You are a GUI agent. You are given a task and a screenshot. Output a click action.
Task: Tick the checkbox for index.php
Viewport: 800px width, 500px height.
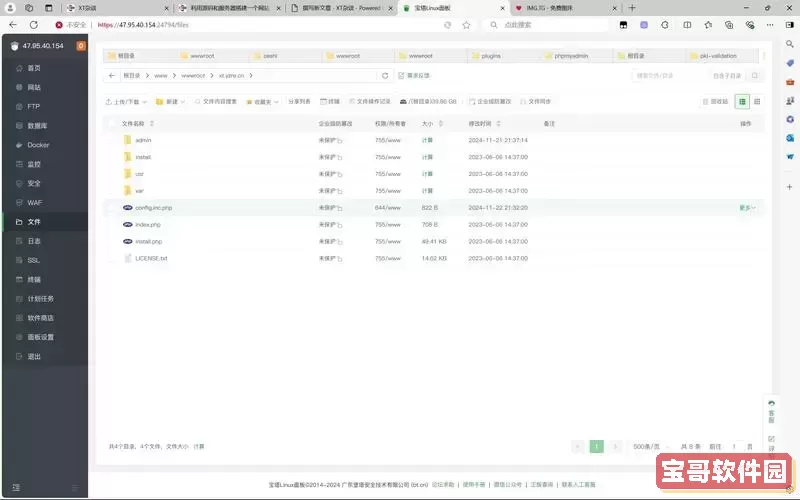[112, 224]
